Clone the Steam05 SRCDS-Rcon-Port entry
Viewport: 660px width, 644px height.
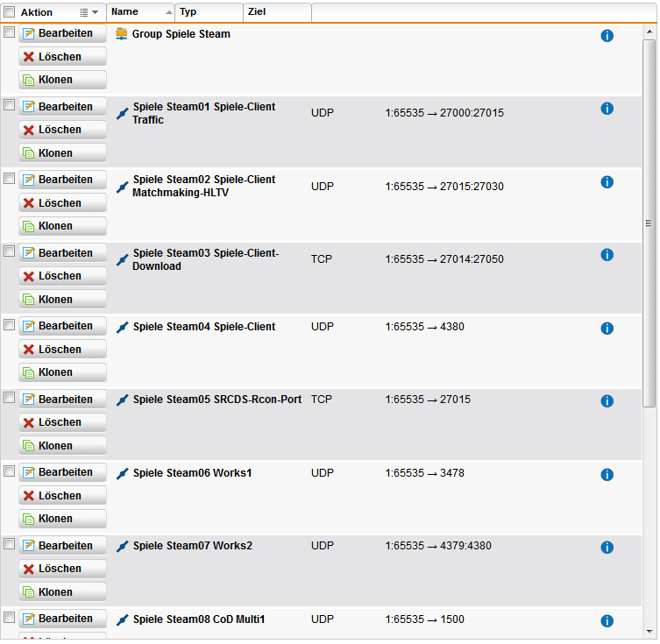(x=62, y=446)
